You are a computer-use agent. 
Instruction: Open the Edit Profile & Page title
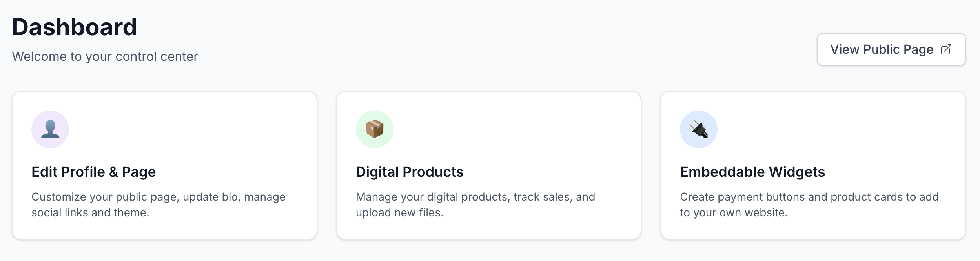point(93,172)
